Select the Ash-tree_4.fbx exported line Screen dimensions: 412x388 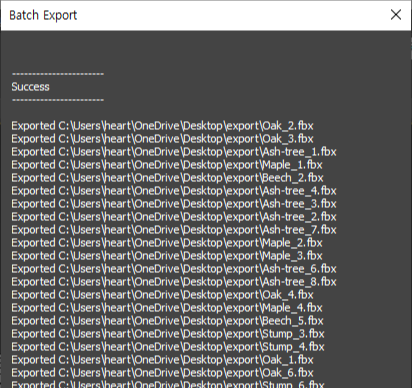click(174, 191)
